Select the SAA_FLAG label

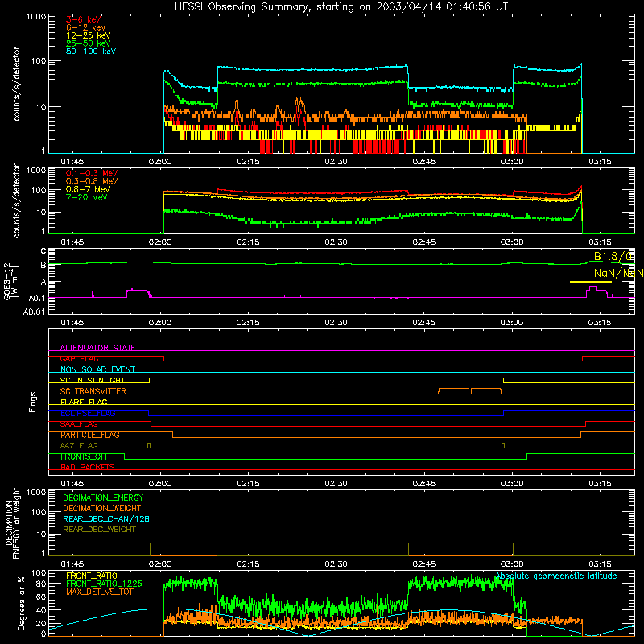[x=79, y=424]
